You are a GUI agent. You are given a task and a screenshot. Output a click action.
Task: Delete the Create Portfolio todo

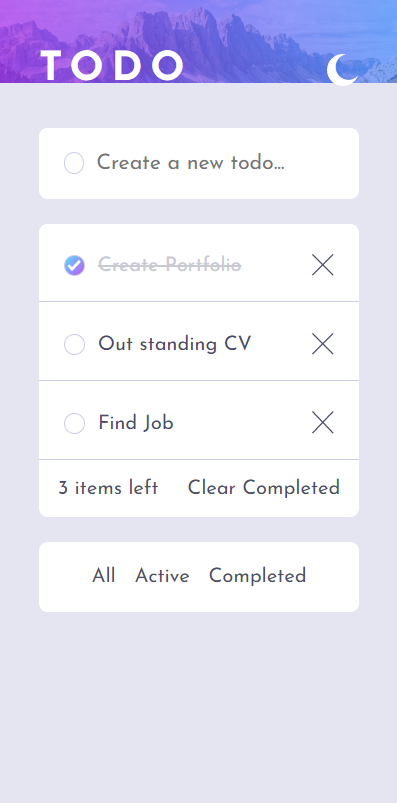point(323,265)
